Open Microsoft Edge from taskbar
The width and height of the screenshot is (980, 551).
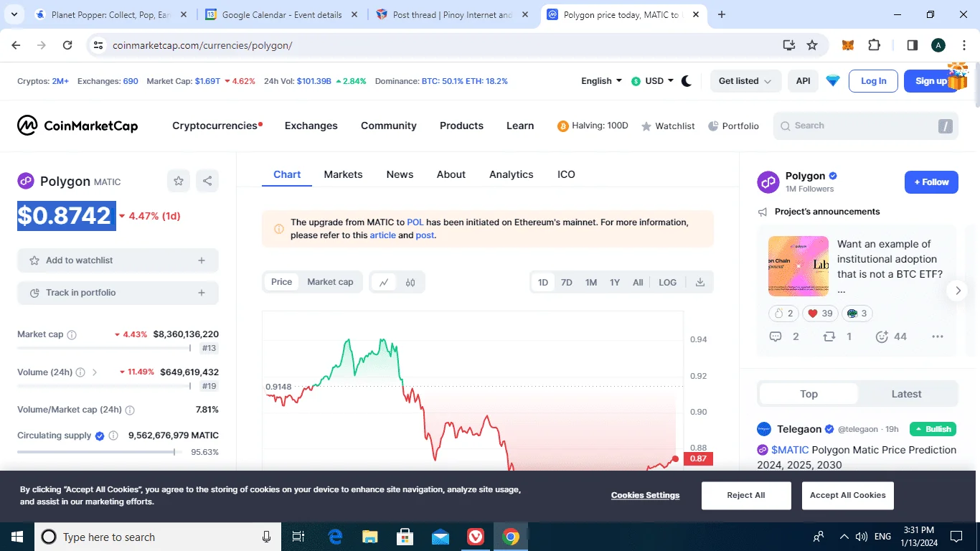click(335, 537)
